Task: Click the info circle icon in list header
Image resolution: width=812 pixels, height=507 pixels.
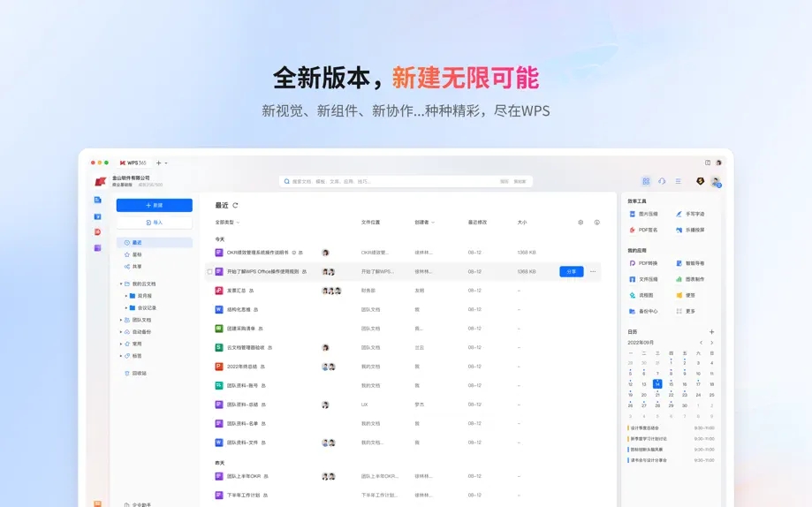Action: point(597,223)
